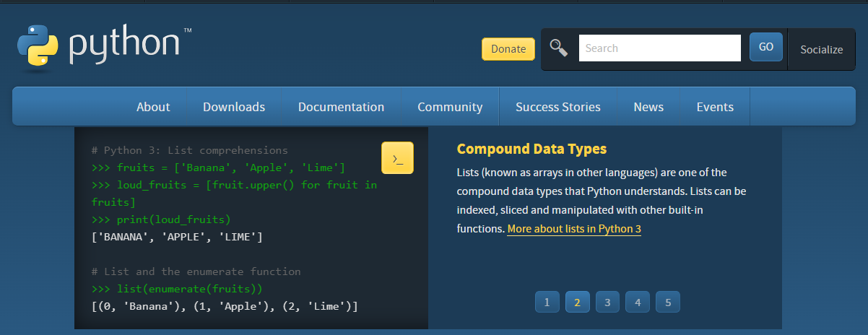Image resolution: width=868 pixels, height=335 pixels.
Task: Open the Documentation menu
Action: [x=341, y=107]
